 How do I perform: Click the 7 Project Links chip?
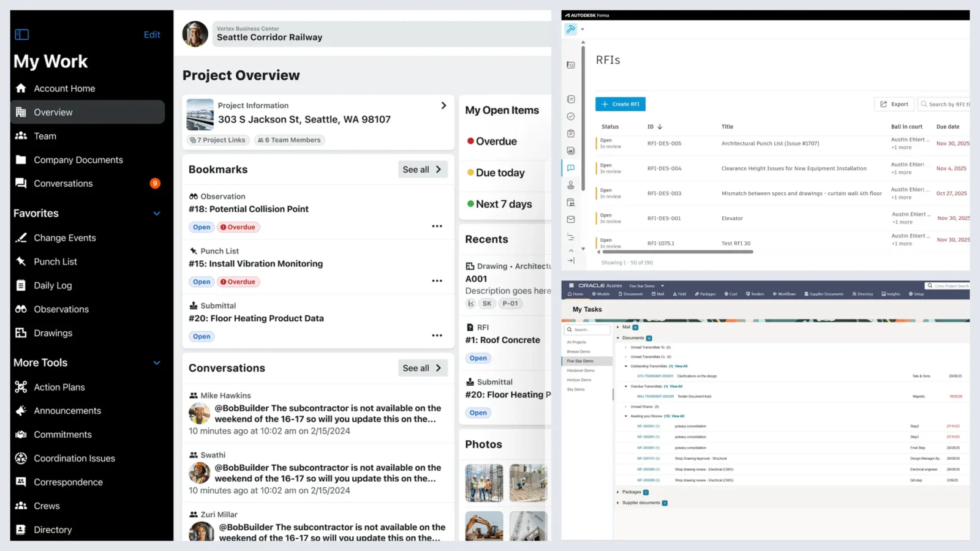coord(217,140)
